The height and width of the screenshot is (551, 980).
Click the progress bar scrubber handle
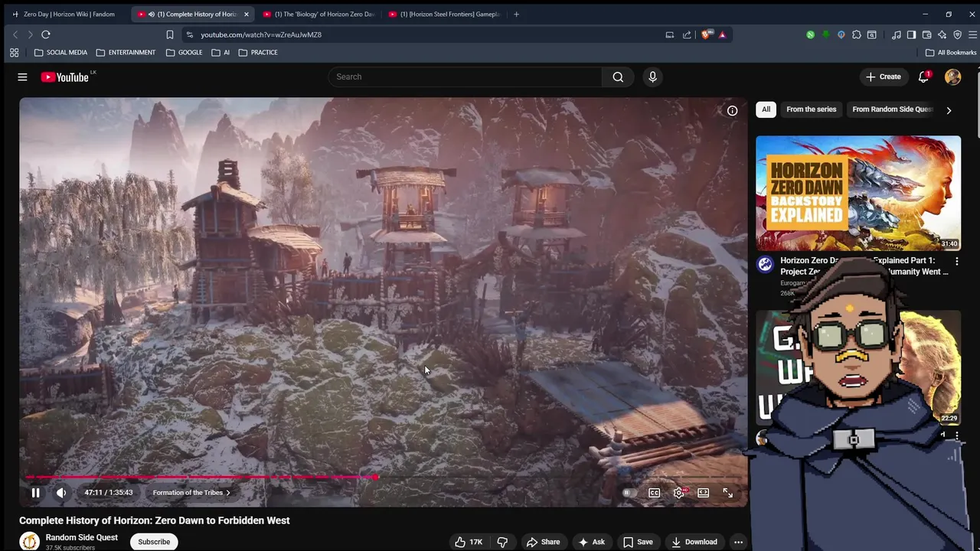coord(375,477)
